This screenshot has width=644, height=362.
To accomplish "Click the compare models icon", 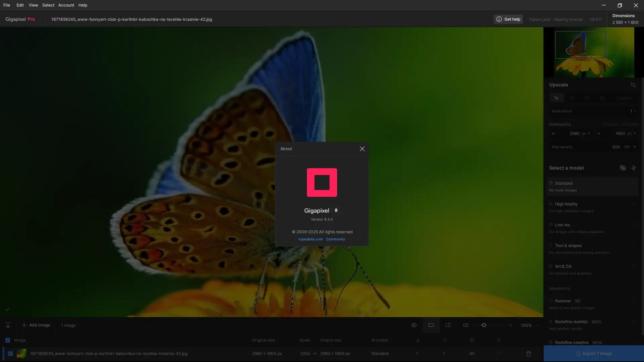I will pyautogui.click(x=623, y=168).
